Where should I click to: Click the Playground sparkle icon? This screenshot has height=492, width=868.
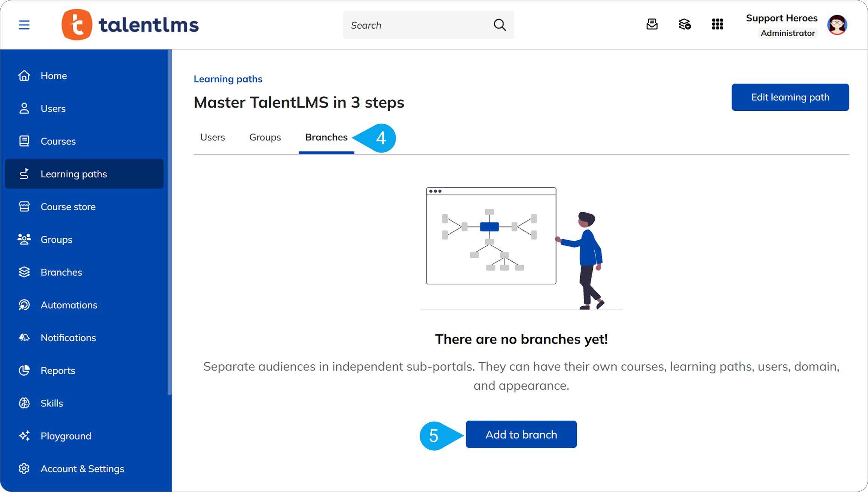click(24, 436)
